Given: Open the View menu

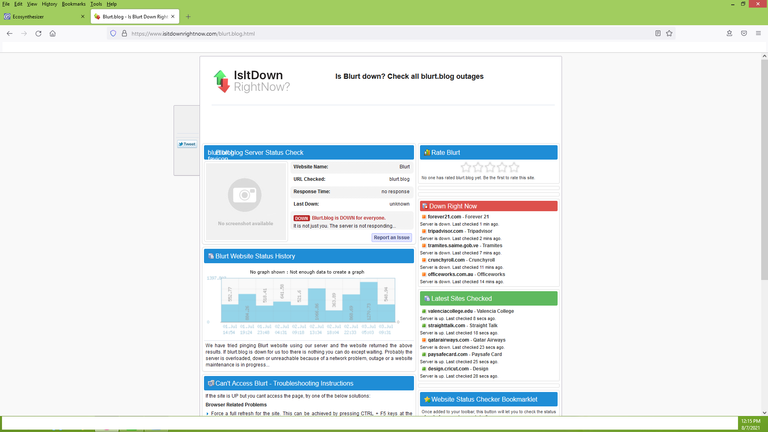Looking at the screenshot, I should point(32,4).
